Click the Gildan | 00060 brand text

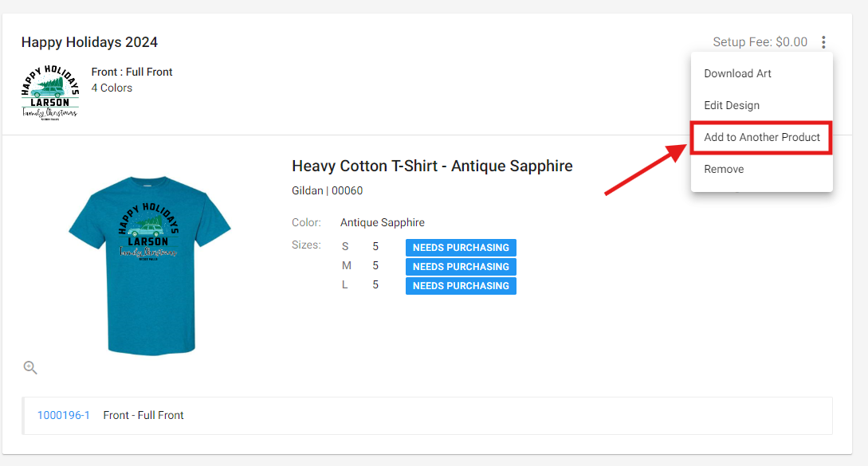(x=327, y=190)
